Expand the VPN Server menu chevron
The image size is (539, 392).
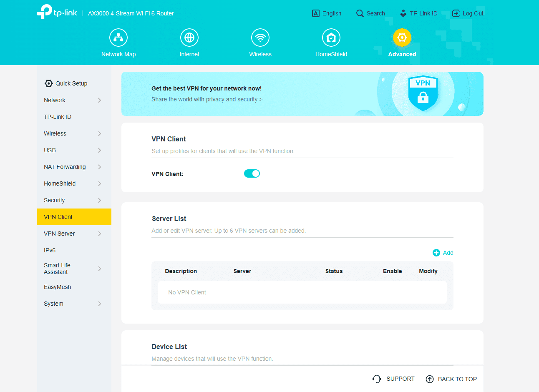click(x=99, y=234)
